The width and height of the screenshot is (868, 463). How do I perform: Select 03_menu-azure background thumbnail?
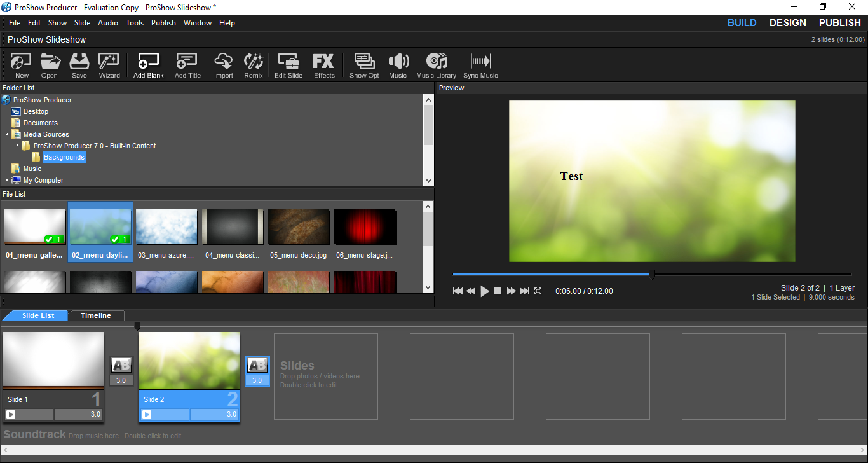(166, 232)
